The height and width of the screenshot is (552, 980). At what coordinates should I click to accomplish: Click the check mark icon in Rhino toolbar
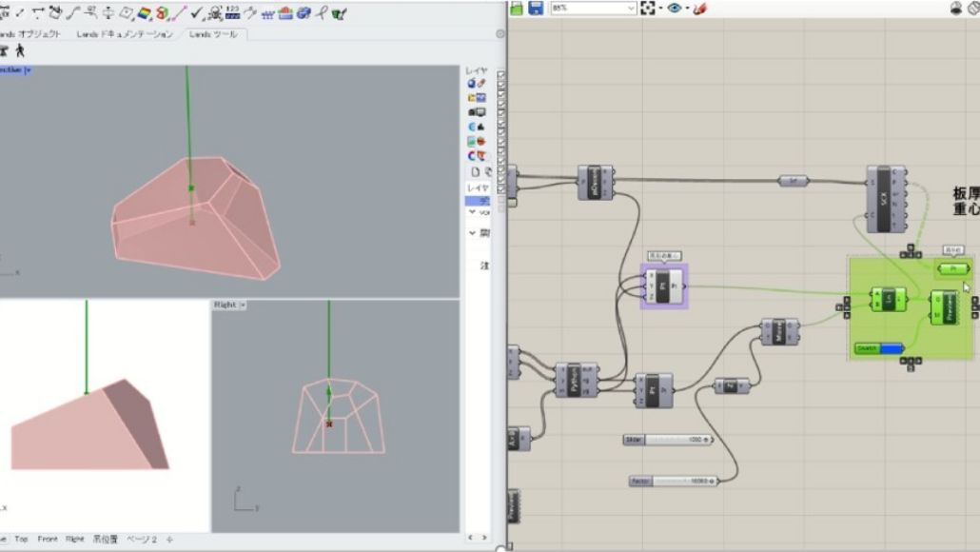point(195,13)
